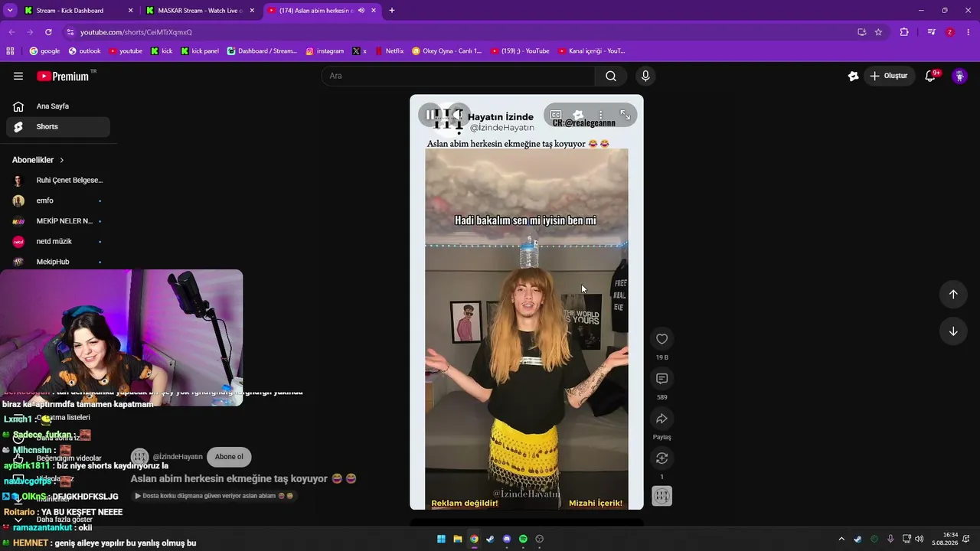980x551 pixels.
Task: Open MekipHub subscription
Action: click(x=58, y=262)
